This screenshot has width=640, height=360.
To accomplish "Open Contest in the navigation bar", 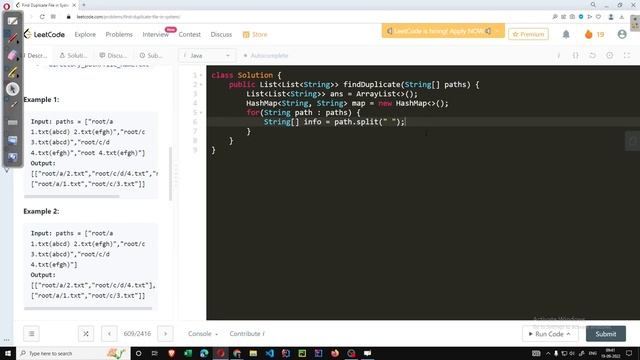I will click(x=189, y=35).
